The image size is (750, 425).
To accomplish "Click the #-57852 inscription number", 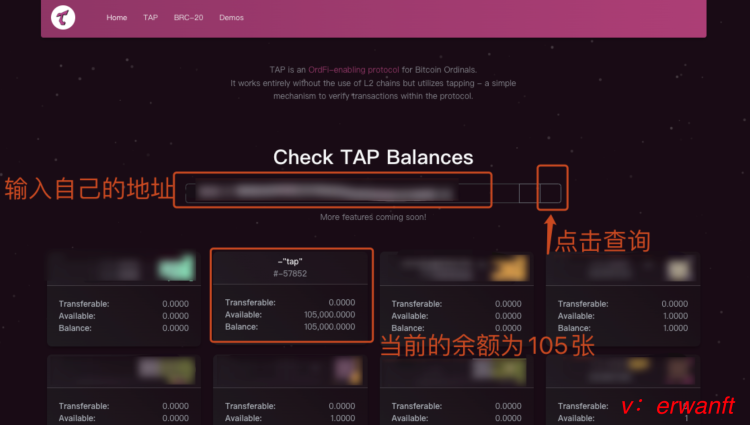I will 290,273.
